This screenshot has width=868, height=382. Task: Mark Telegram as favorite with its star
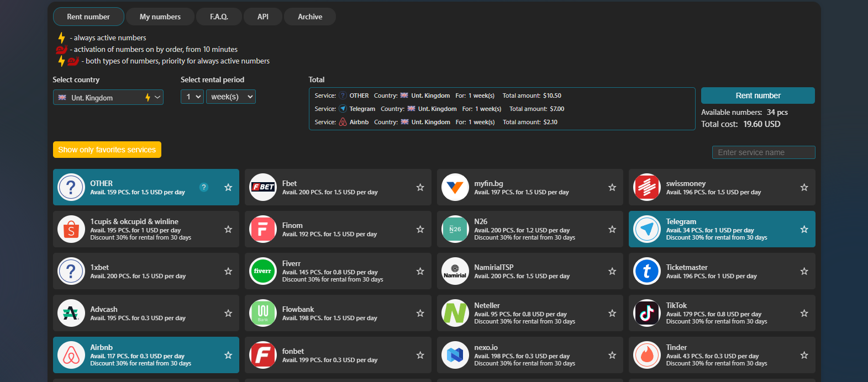click(x=804, y=229)
